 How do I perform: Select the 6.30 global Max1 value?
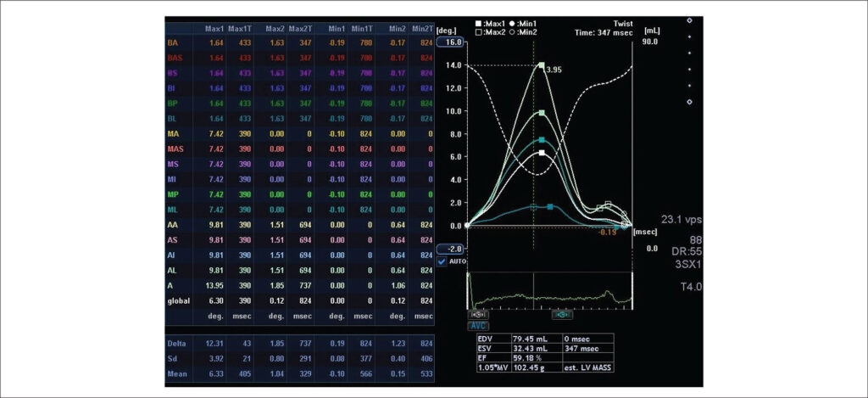point(216,301)
